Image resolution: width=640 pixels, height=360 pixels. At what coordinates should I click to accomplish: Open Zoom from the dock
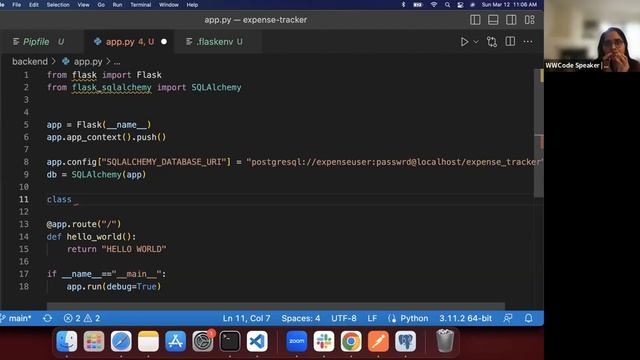(297, 341)
